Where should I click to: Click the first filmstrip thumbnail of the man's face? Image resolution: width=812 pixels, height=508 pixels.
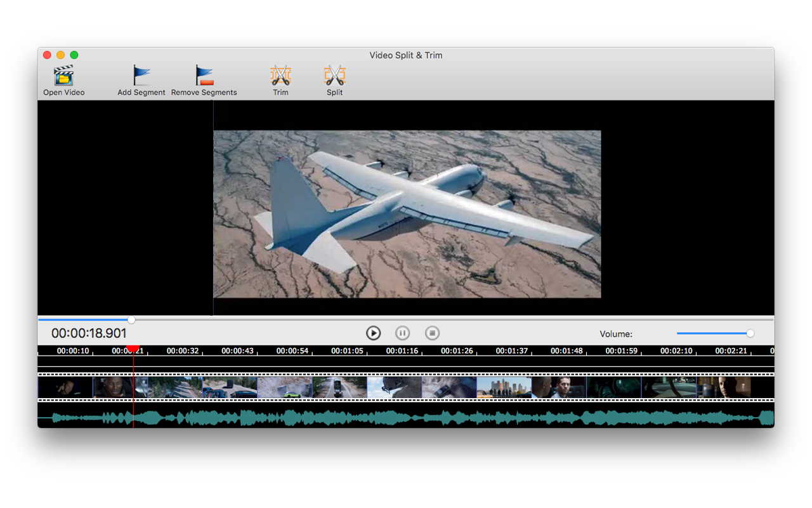coord(65,387)
